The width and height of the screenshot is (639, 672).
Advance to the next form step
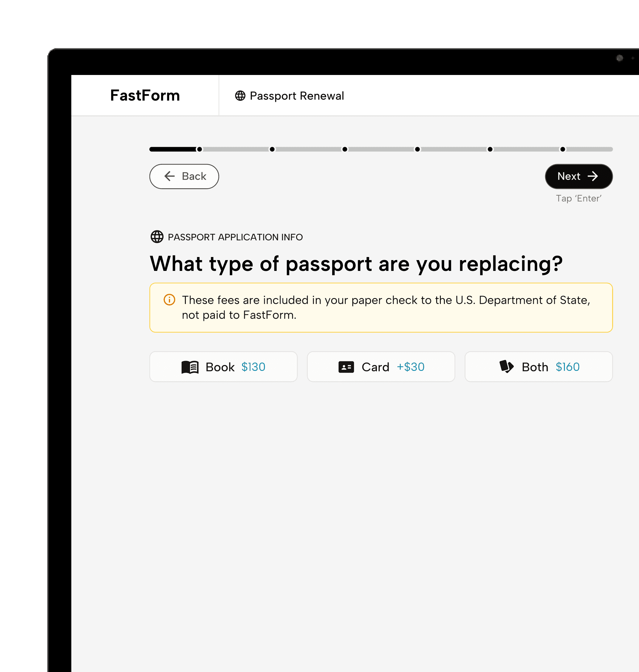(x=578, y=176)
